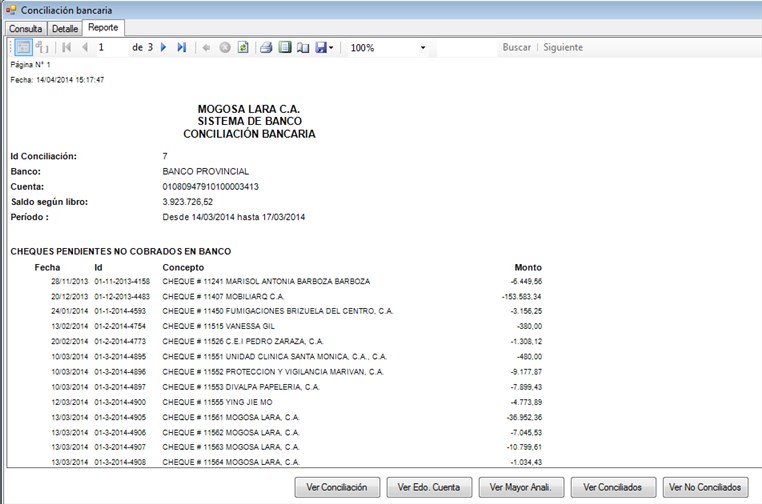Click the date 24/01/2014
Viewport: 762px width, 504px height.
69,311
